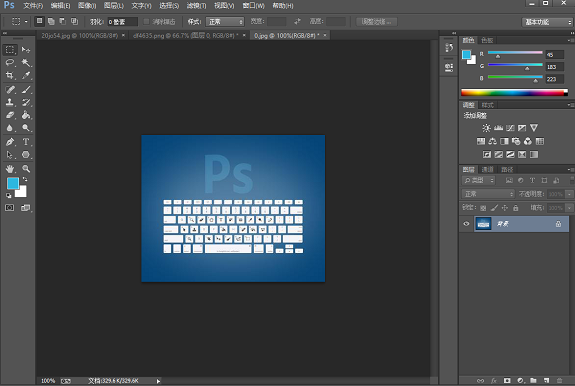This screenshot has height=386, width=575.
Task: Select the Paint Bucket tool
Action: click(x=26, y=115)
